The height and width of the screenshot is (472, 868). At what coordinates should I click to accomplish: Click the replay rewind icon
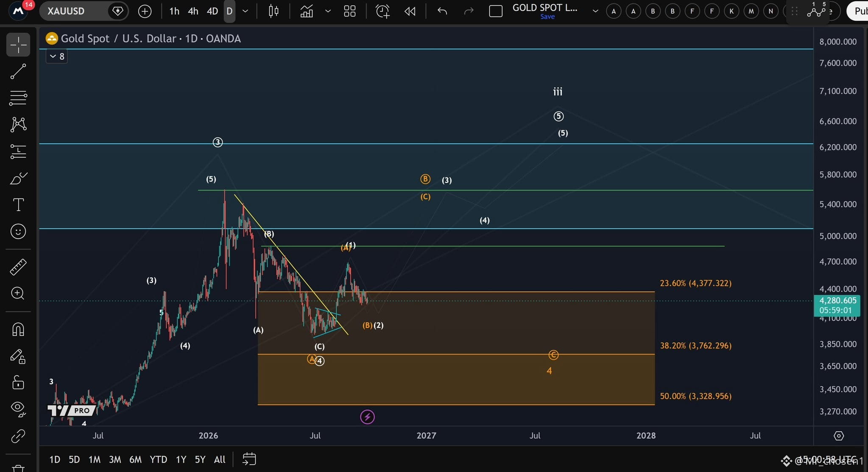[x=410, y=11]
